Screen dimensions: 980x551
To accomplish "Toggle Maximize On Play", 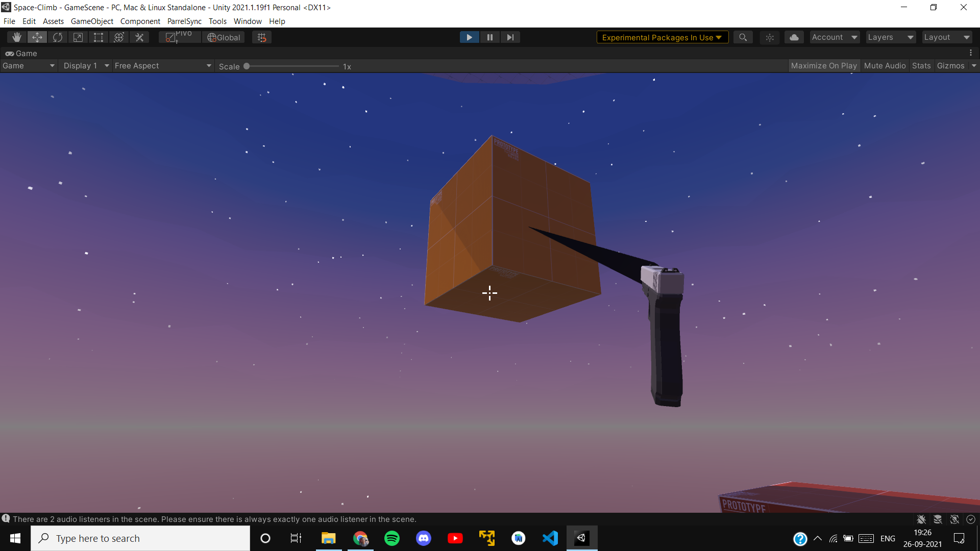I will 823,66.
